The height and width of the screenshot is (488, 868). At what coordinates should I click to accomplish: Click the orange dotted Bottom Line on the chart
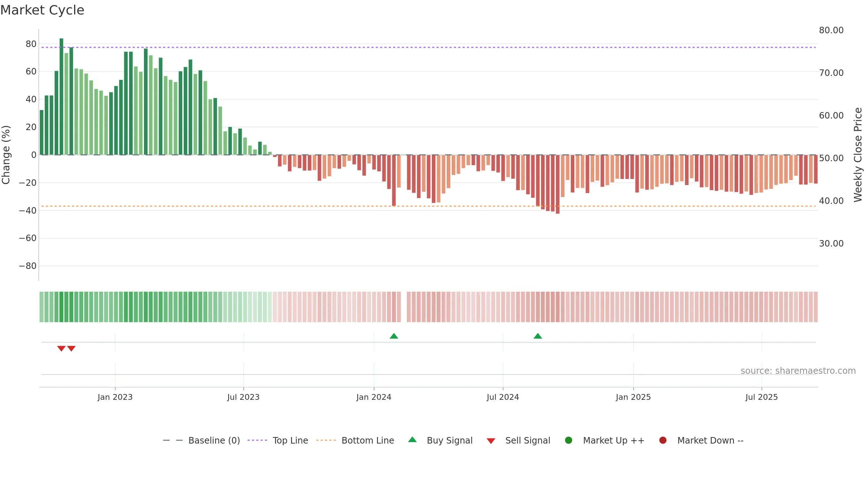[429, 206]
